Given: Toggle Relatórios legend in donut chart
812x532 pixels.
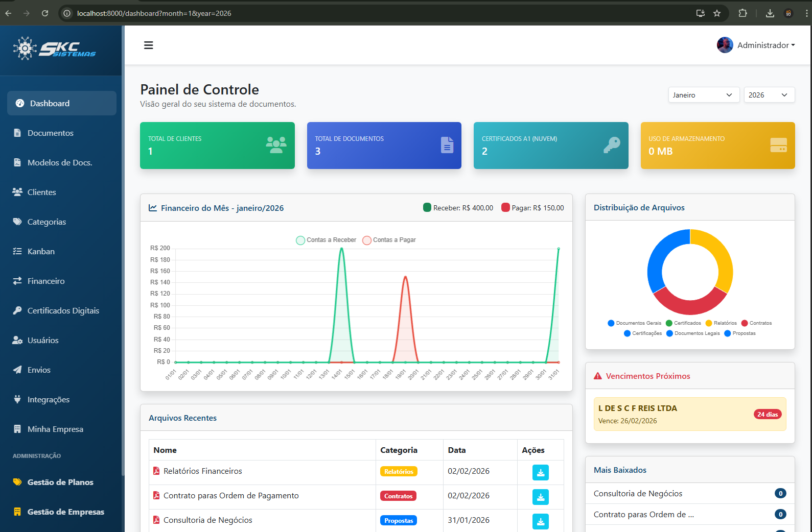Looking at the screenshot, I should [x=721, y=323].
